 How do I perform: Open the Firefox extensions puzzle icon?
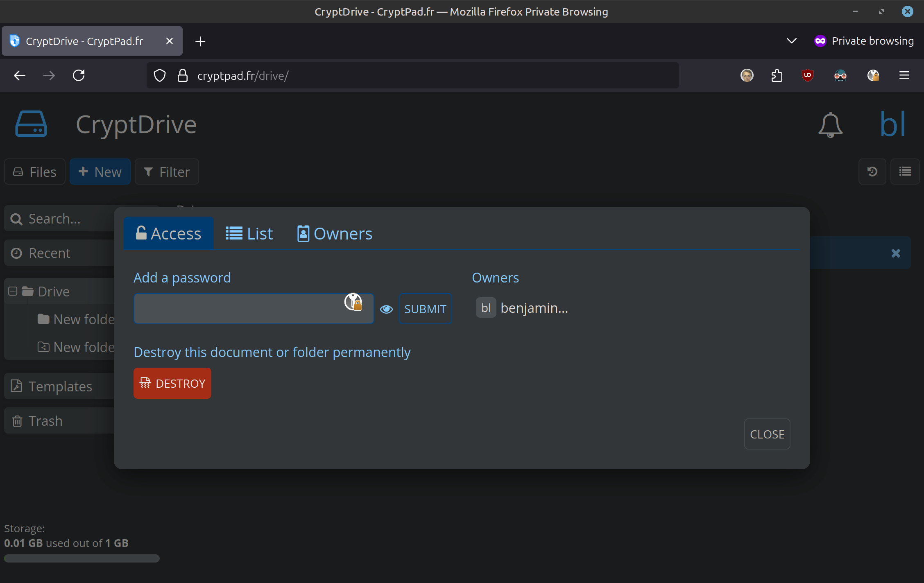pos(777,75)
